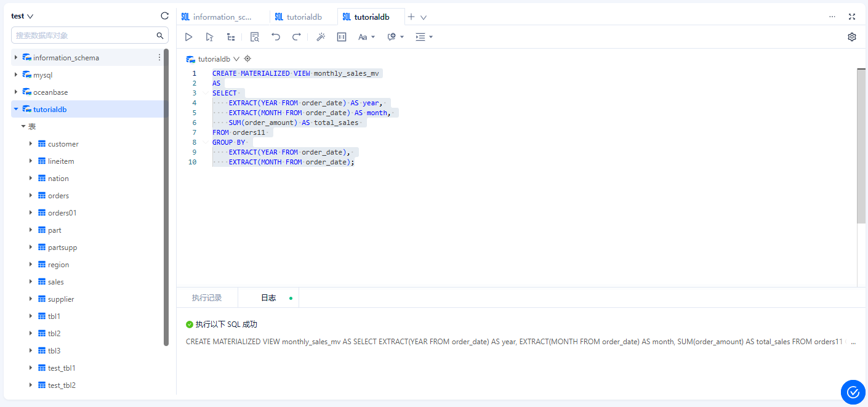Switch to the information_sc... SQL tab
This screenshot has height=407, width=868.
[x=223, y=17]
